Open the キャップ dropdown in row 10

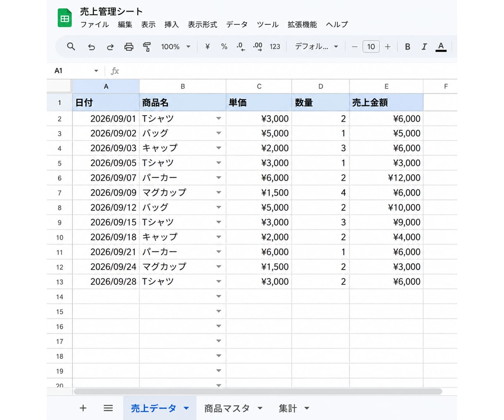tap(219, 237)
